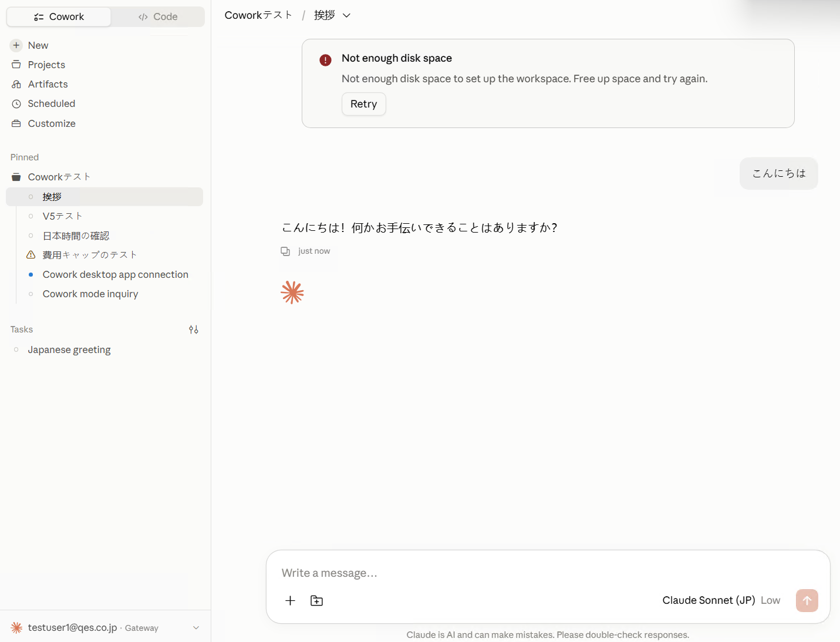Click the Not enough disk space heading
The width and height of the screenshot is (840, 642).
tap(397, 58)
